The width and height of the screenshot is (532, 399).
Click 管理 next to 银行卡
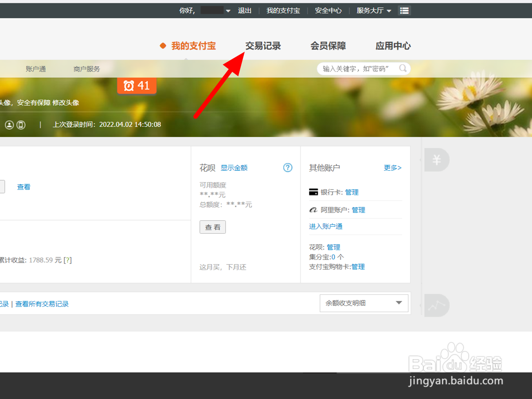pyautogui.click(x=352, y=192)
